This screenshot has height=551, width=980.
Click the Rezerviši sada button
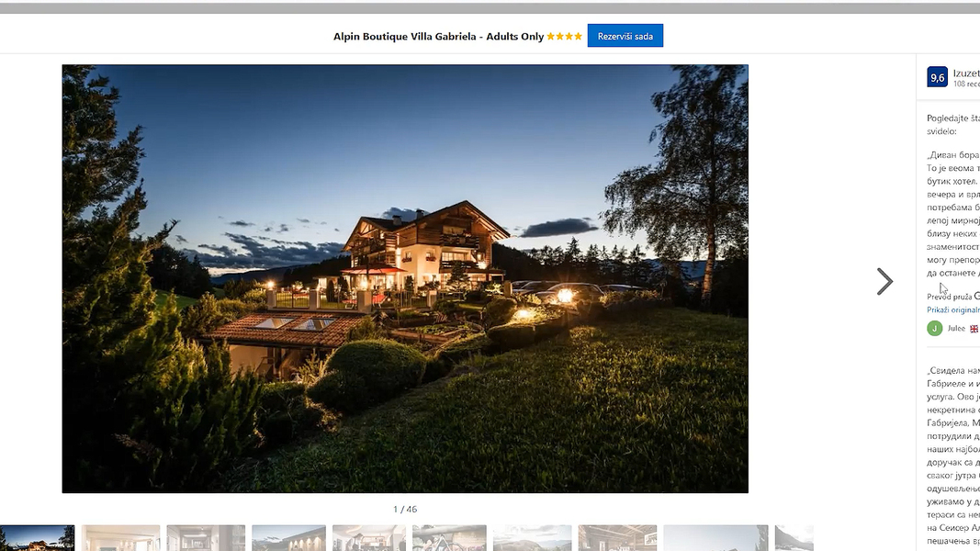[x=625, y=36]
